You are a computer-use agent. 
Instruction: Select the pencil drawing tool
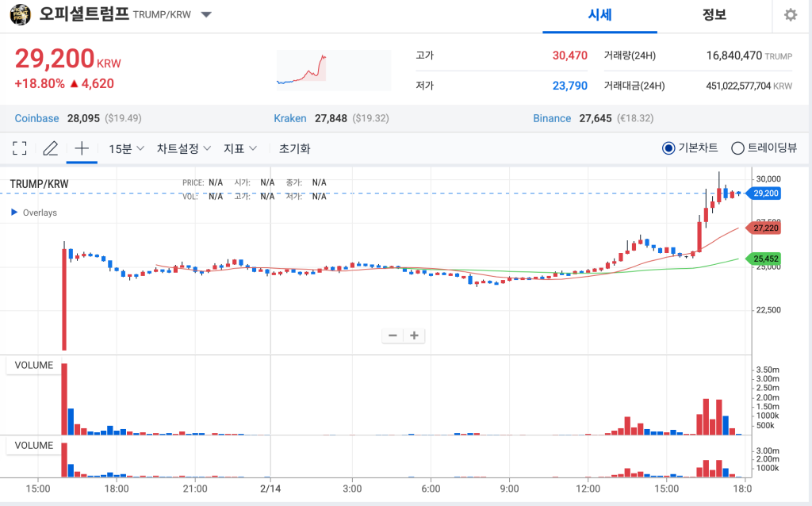(51, 148)
